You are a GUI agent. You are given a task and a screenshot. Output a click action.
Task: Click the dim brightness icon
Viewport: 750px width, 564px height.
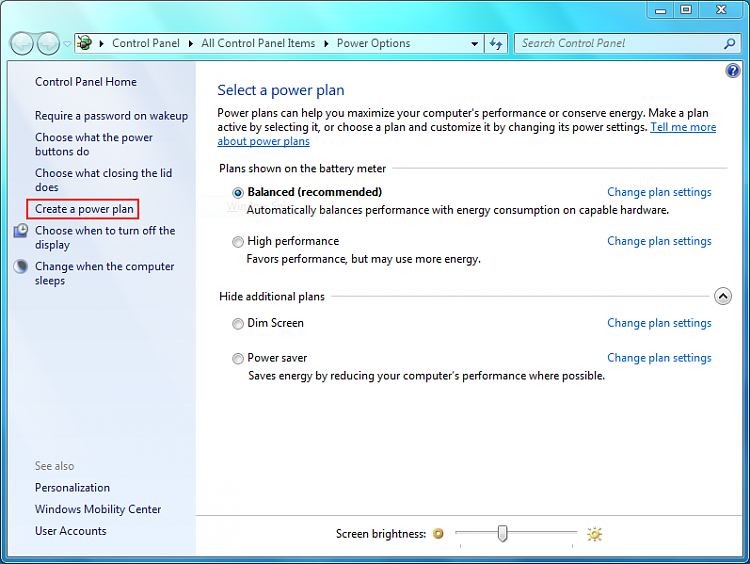(438, 533)
